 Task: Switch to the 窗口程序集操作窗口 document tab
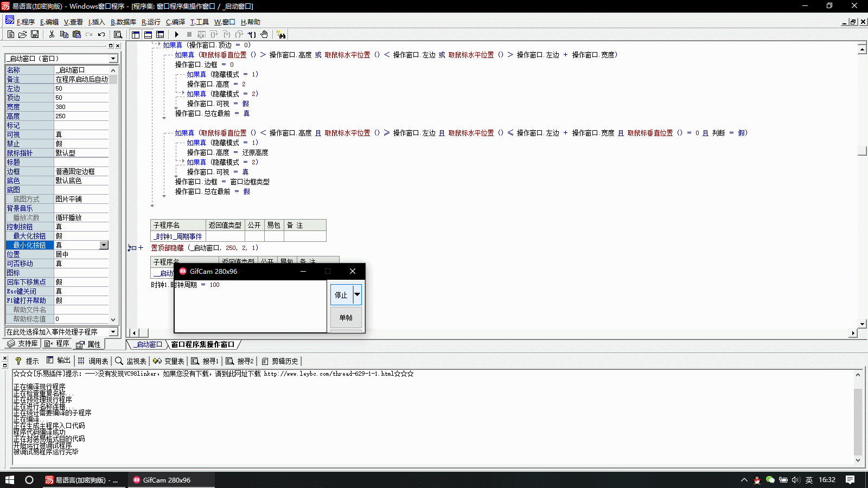[x=203, y=344]
